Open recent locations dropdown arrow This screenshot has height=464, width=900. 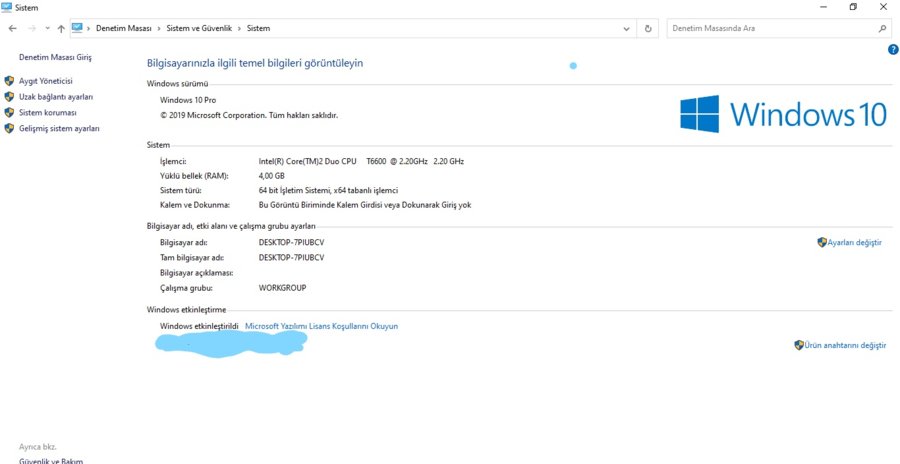(x=47, y=28)
